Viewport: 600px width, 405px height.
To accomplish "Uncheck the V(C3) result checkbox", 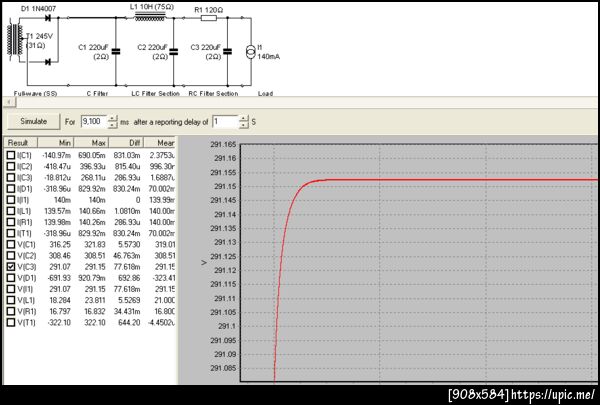I will click(11, 266).
